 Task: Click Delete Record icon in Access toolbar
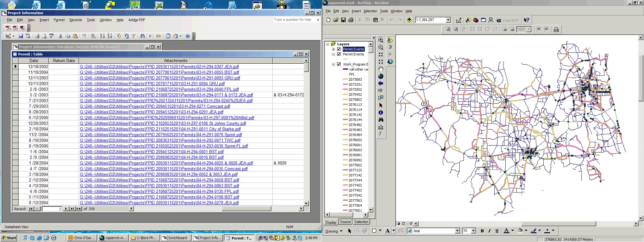159,36
